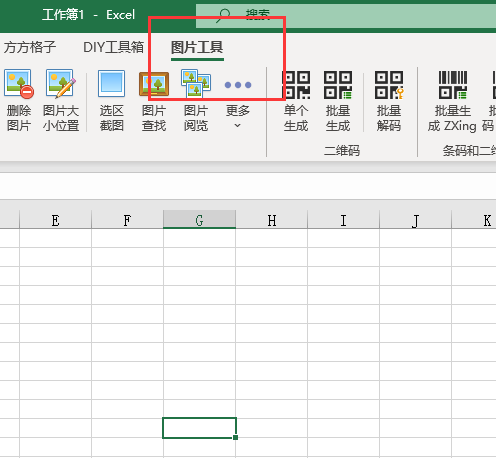
Task: Select 批量生成 ZXing barcode tool
Action: pos(452,100)
